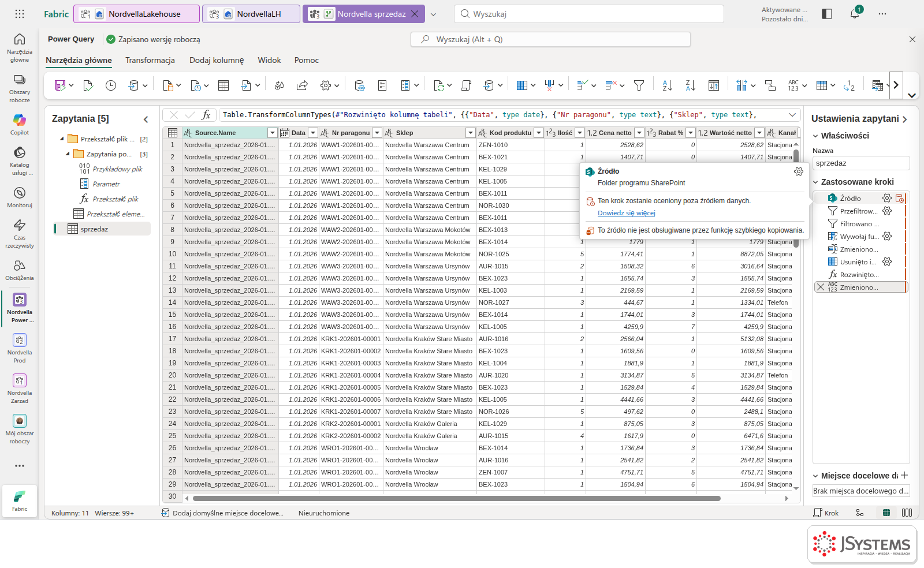
Task: Switch to Transformacja ribbon tab
Action: [150, 60]
